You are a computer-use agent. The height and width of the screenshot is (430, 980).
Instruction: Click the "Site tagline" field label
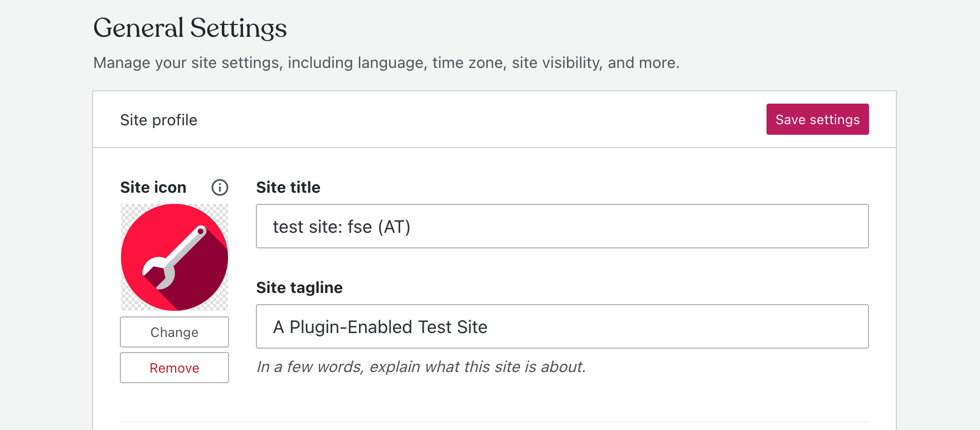coord(299,288)
